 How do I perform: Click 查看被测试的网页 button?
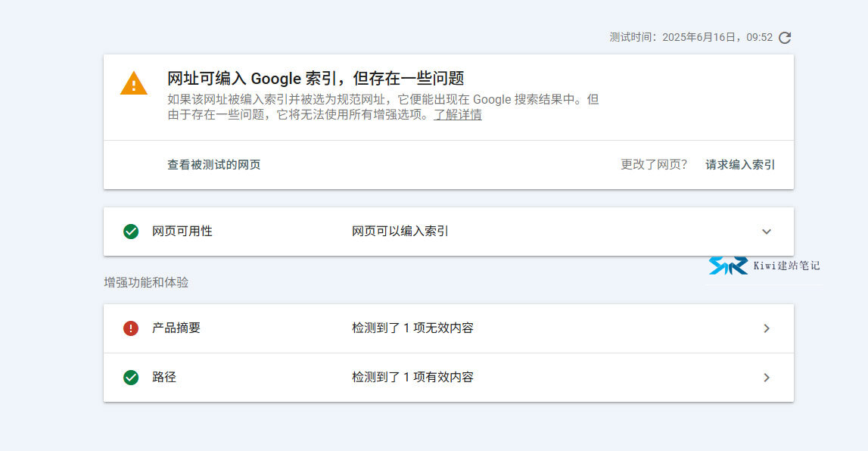(x=213, y=164)
